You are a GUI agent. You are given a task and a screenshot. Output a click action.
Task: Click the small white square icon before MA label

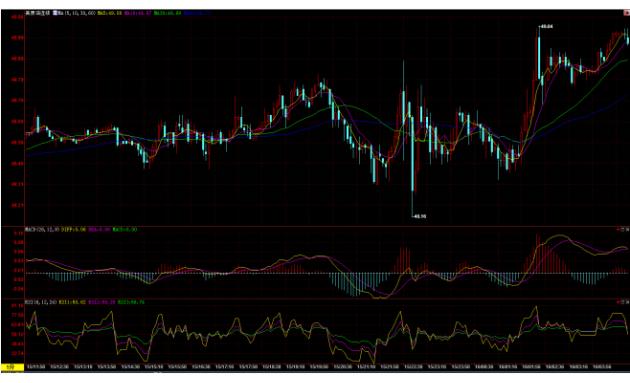point(55,13)
